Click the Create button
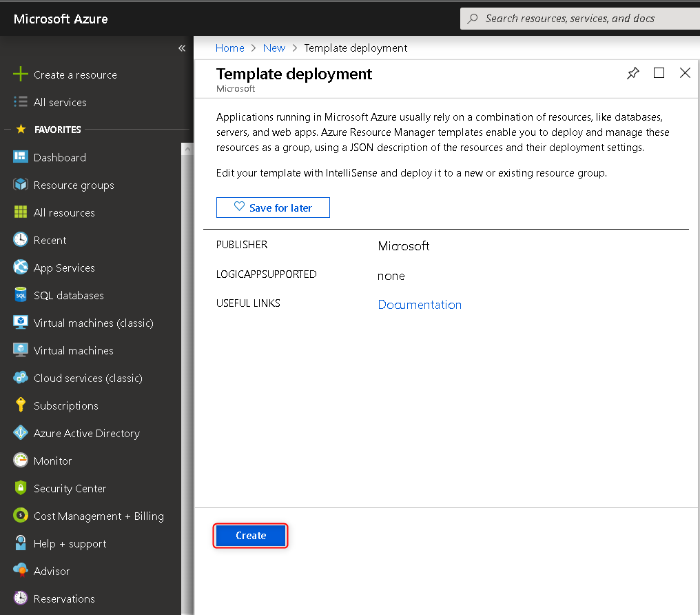Screen dimensions: 700x615 [x=251, y=536]
